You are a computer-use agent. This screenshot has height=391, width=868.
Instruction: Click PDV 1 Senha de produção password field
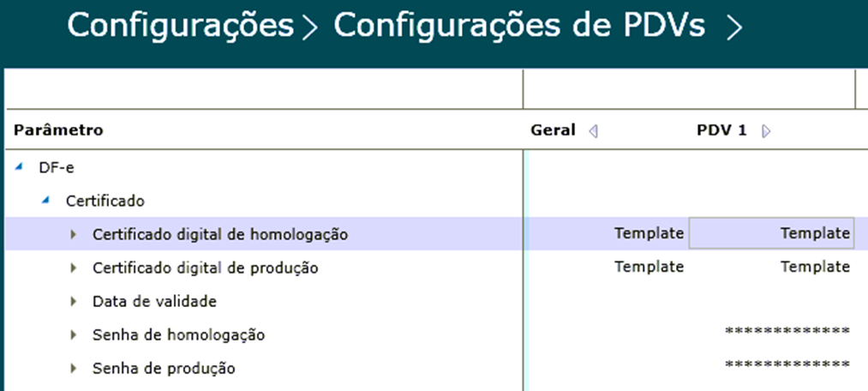tap(787, 365)
